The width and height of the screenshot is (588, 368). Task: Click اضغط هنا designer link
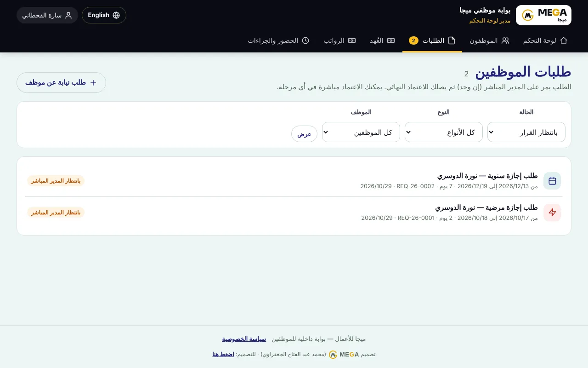coord(223,354)
